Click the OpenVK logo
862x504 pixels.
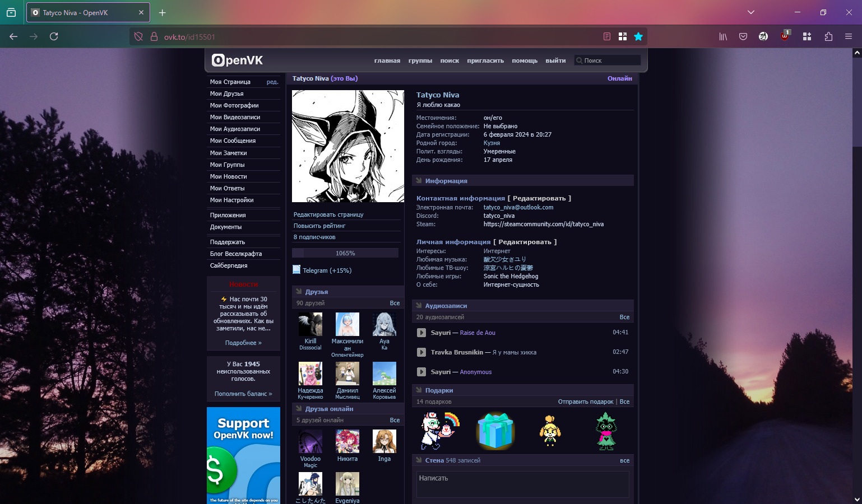click(x=237, y=60)
